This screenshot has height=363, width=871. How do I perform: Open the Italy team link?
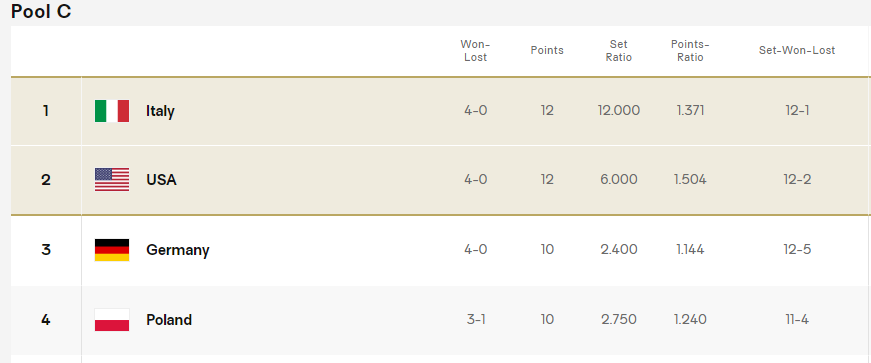[160, 111]
